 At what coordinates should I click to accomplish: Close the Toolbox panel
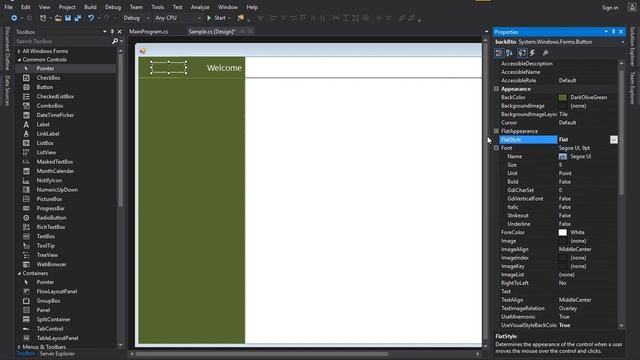click(x=119, y=31)
